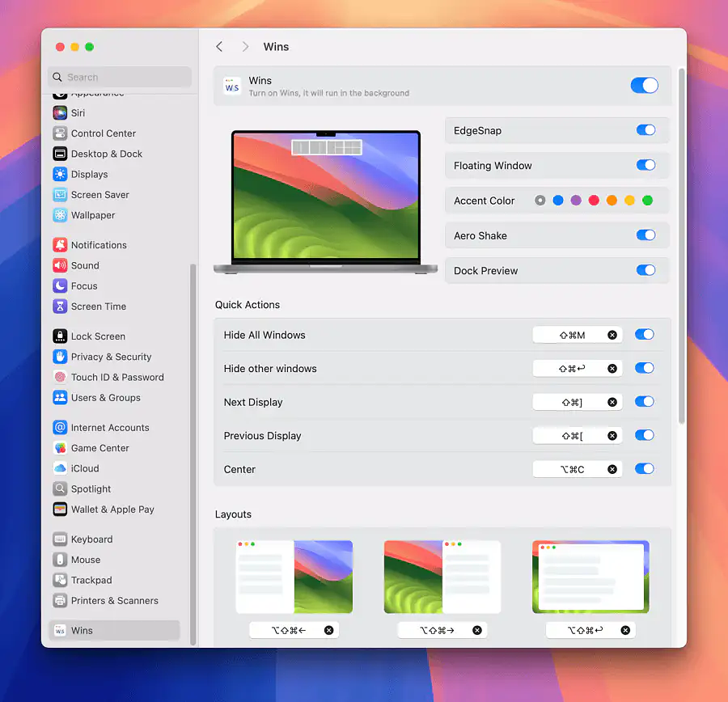Click the Search field in sidebar

[120, 78]
